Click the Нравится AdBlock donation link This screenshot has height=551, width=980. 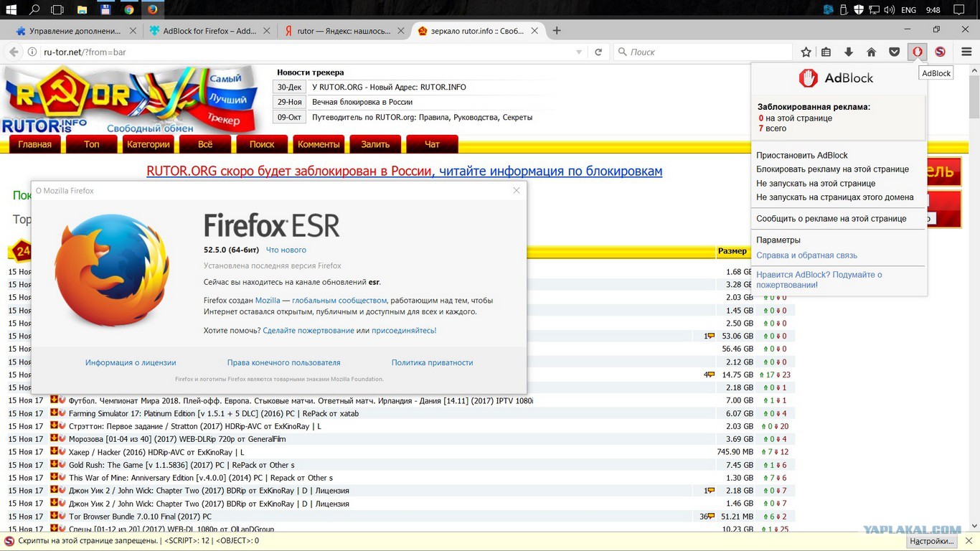(819, 280)
